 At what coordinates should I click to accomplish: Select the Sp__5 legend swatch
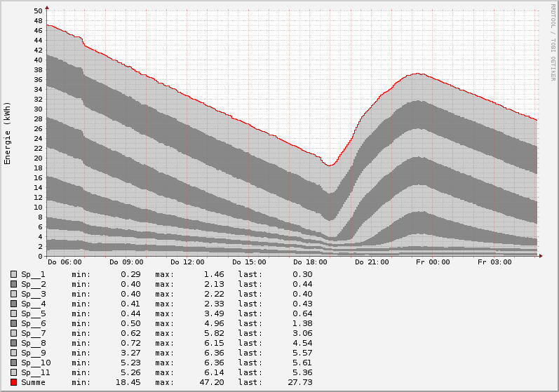[x=14, y=313]
